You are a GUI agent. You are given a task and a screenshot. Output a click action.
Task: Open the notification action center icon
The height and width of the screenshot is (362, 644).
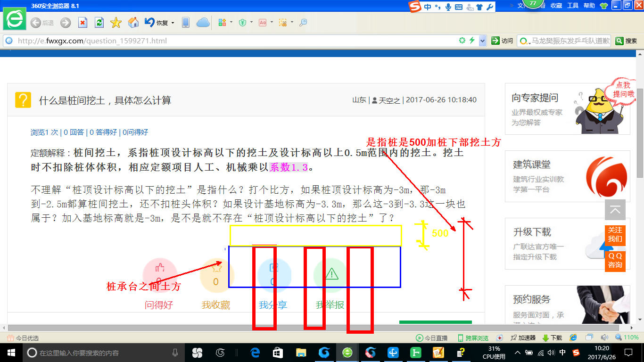coord(628,353)
